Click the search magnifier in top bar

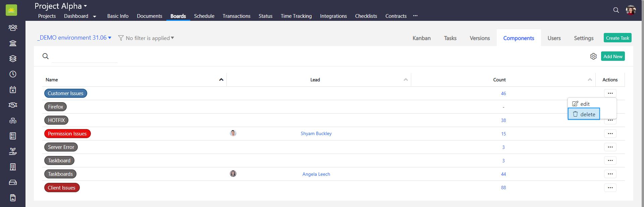616,10
